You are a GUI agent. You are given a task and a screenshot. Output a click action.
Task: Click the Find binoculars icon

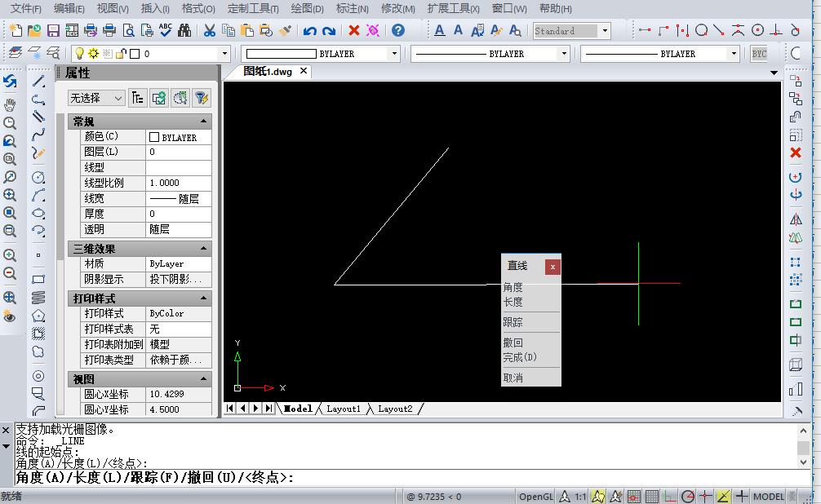click(184, 30)
